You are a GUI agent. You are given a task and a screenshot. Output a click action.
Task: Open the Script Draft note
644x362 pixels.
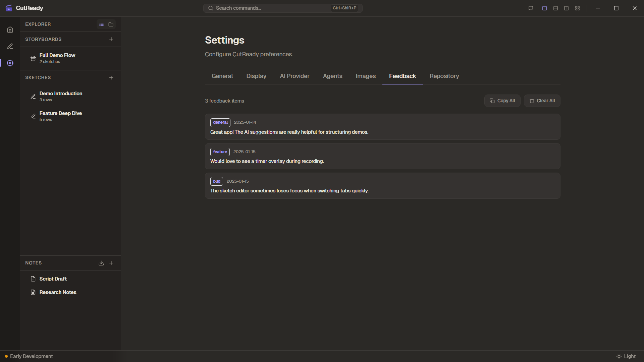pyautogui.click(x=53, y=279)
